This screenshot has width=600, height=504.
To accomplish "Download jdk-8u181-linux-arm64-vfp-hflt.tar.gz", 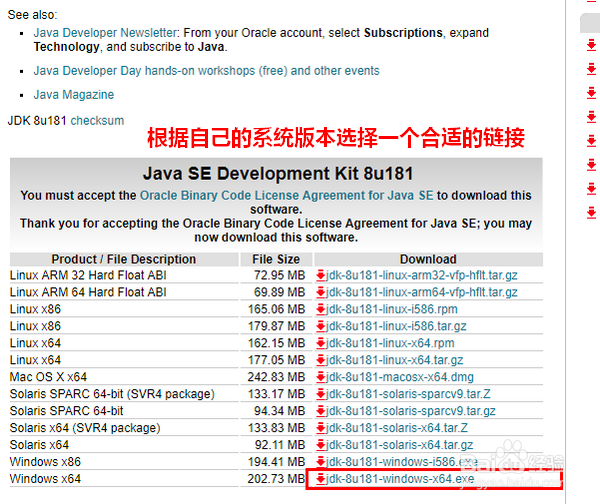I will click(x=421, y=292).
